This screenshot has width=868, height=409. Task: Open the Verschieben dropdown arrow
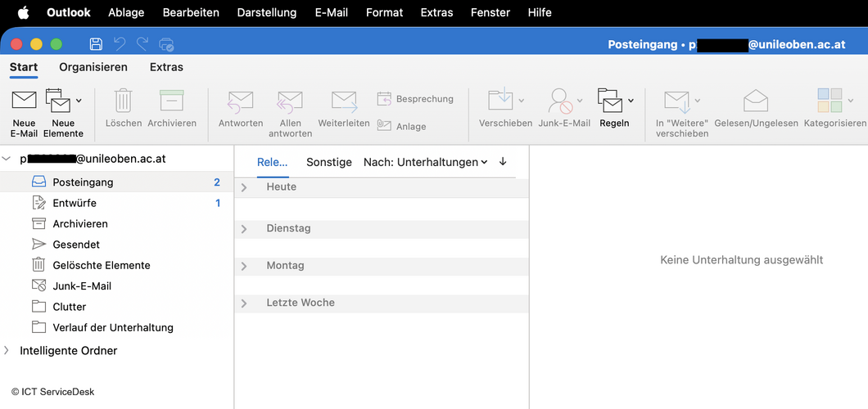[x=521, y=101]
